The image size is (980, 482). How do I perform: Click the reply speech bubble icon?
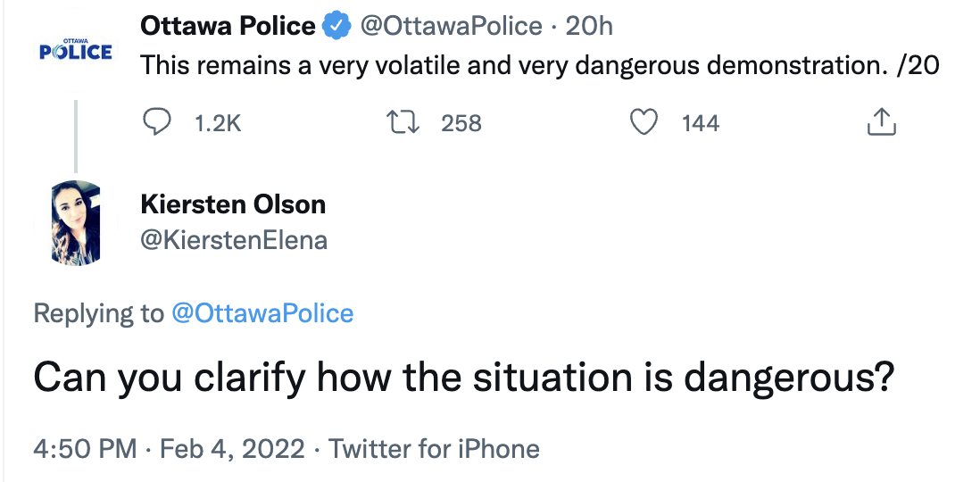157,122
